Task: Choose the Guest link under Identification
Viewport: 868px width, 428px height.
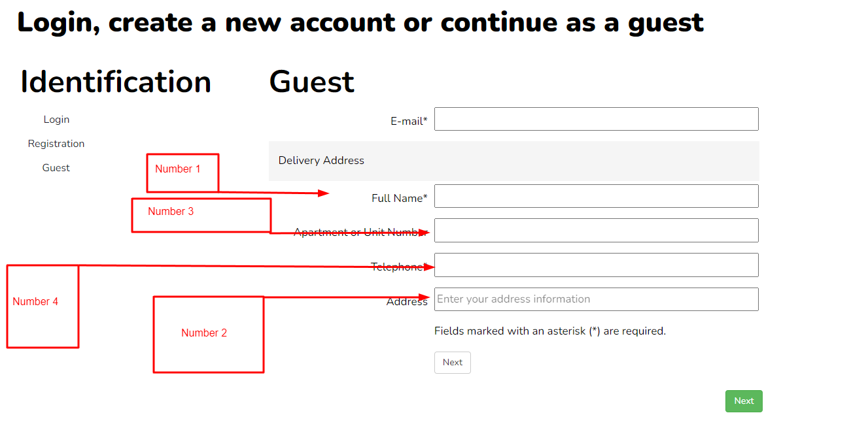Action: coord(56,168)
